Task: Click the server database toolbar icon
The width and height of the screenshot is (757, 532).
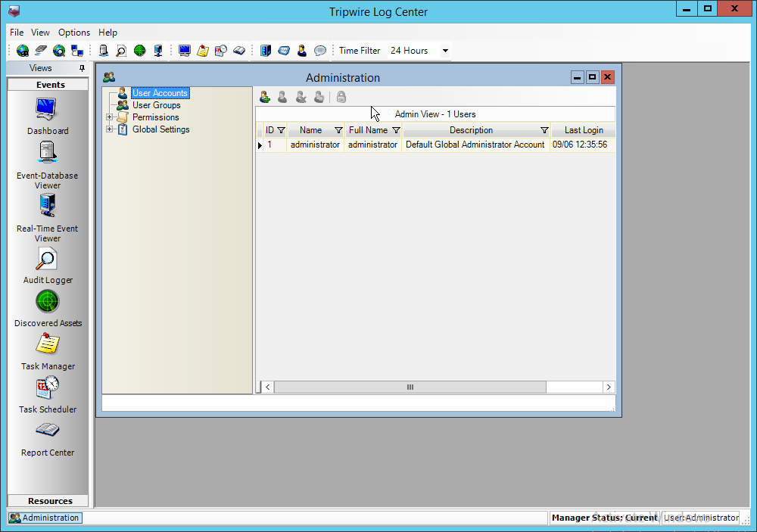Action: [x=103, y=50]
